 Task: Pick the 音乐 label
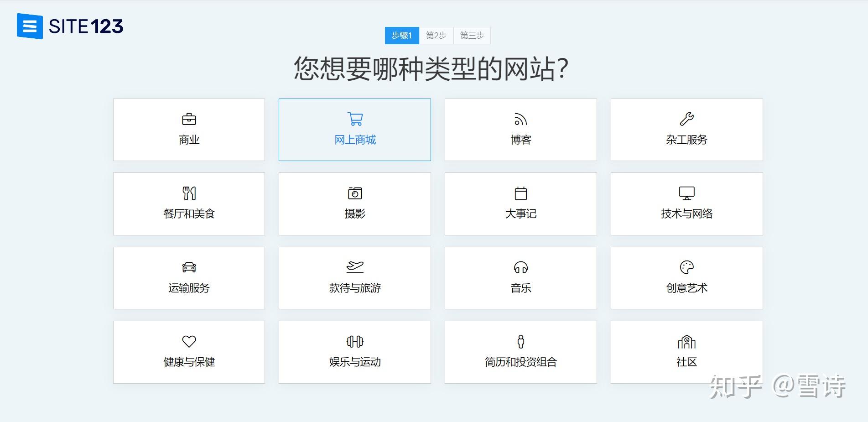pyautogui.click(x=521, y=288)
